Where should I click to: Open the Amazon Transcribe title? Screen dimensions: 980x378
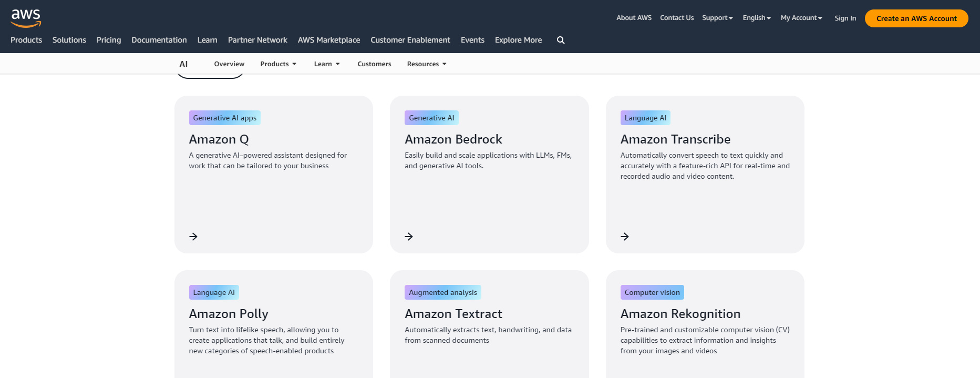675,139
